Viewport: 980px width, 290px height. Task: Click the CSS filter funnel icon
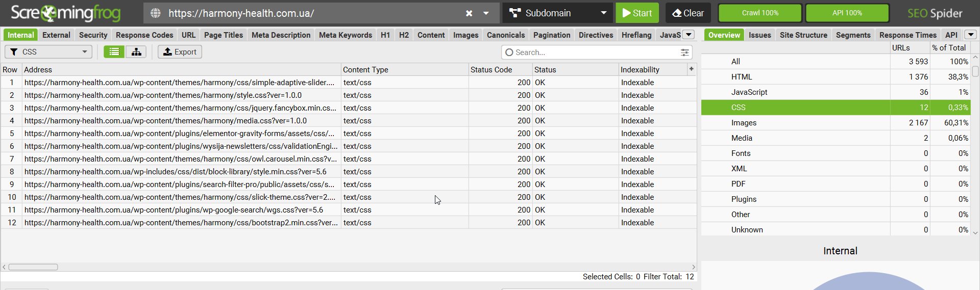14,52
